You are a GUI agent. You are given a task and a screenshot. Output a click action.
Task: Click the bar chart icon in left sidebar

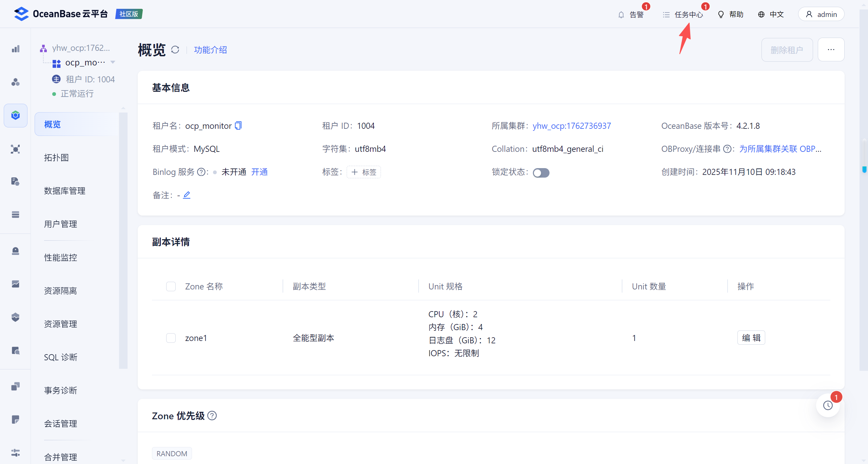click(16, 49)
